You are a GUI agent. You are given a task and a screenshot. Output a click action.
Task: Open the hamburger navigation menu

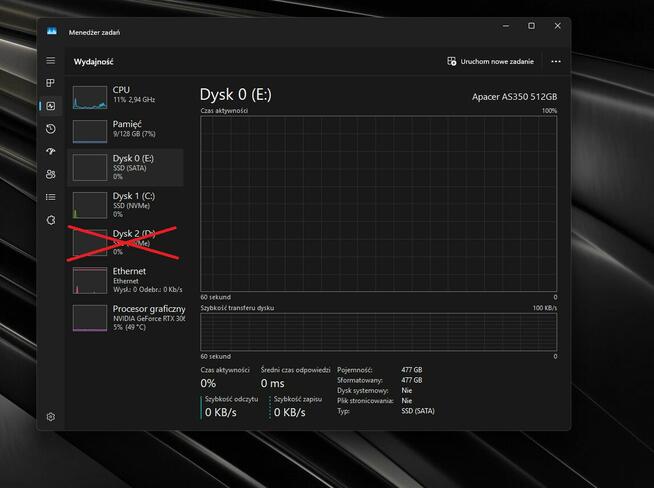click(51, 61)
